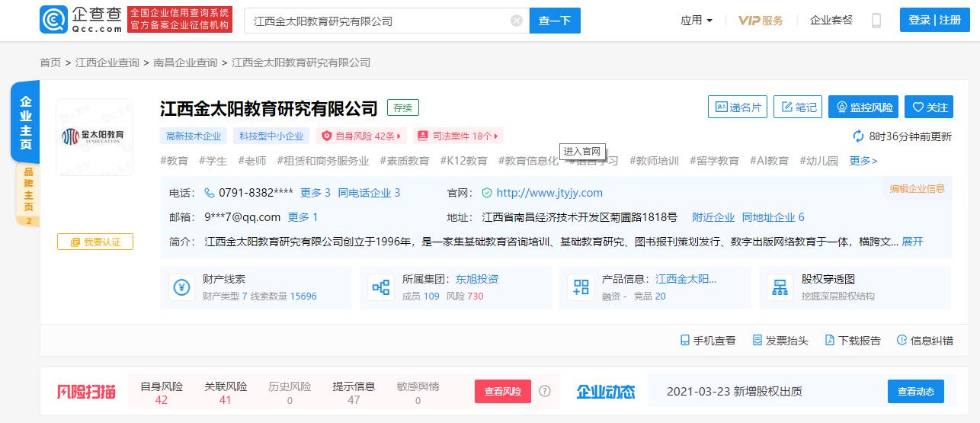Click 监控风险 button

click(x=863, y=107)
